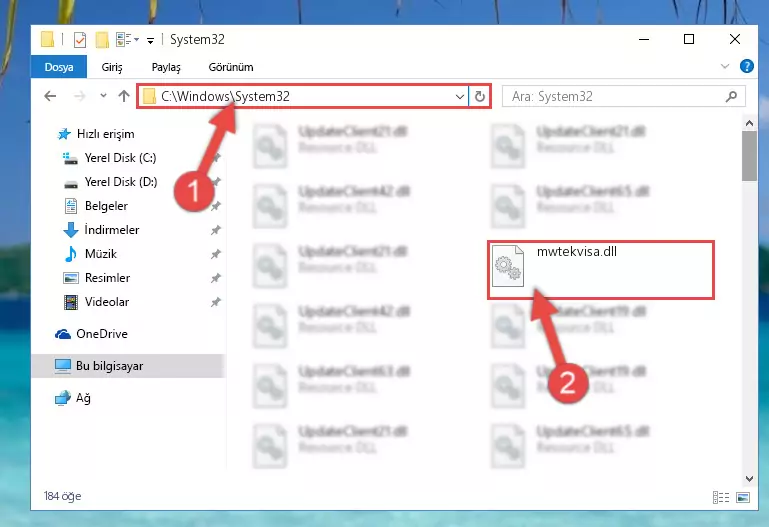Click the OneDrive cloud icon
The width and height of the screenshot is (769, 527).
(63, 334)
